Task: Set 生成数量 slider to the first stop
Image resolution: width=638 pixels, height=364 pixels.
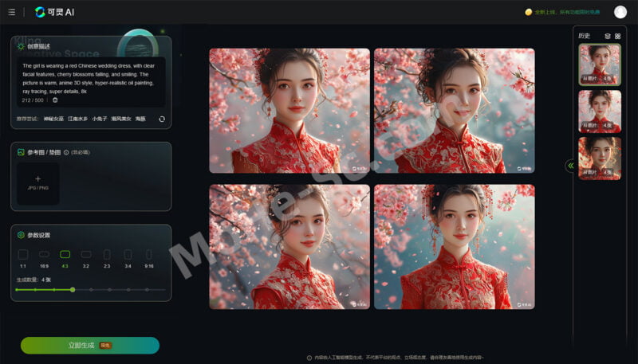Action: [x=17, y=290]
